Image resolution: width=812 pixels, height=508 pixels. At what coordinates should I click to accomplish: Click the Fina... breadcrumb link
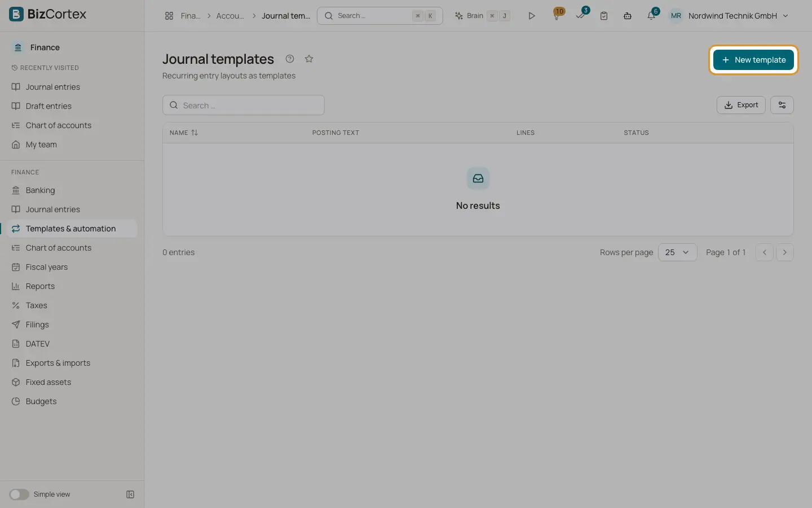(x=191, y=16)
